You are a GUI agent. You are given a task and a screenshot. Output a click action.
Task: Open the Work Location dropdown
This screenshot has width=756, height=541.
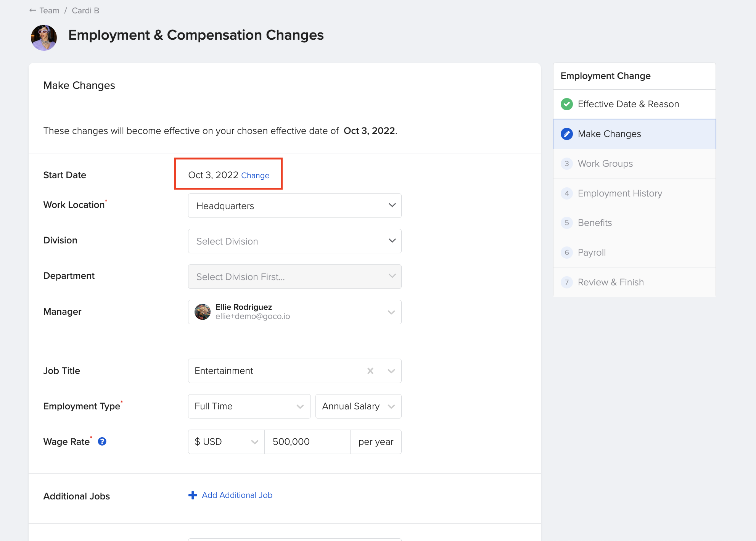pyautogui.click(x=392, y=205)
